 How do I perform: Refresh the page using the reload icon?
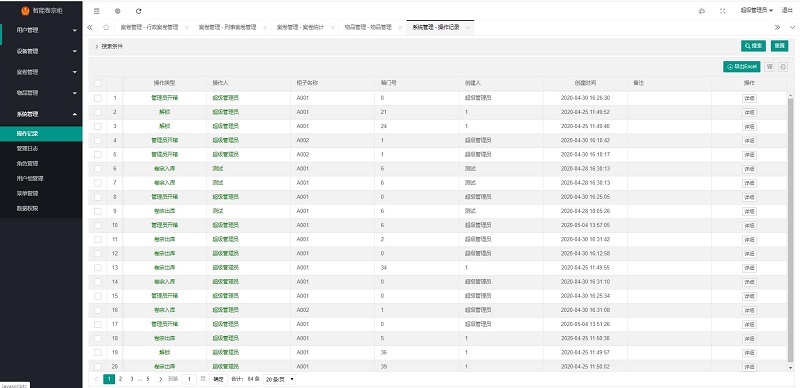(139, 11)
